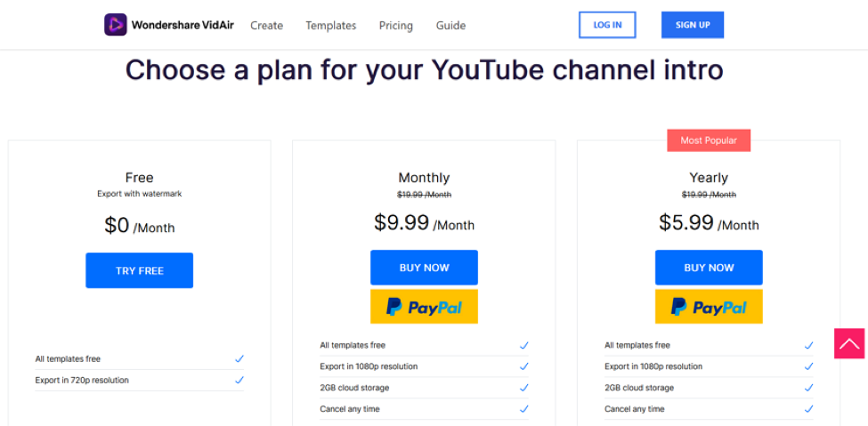The image size is (868, 426).
Task: Click TRY FREE on the Free plan
Action: (139, 270)
